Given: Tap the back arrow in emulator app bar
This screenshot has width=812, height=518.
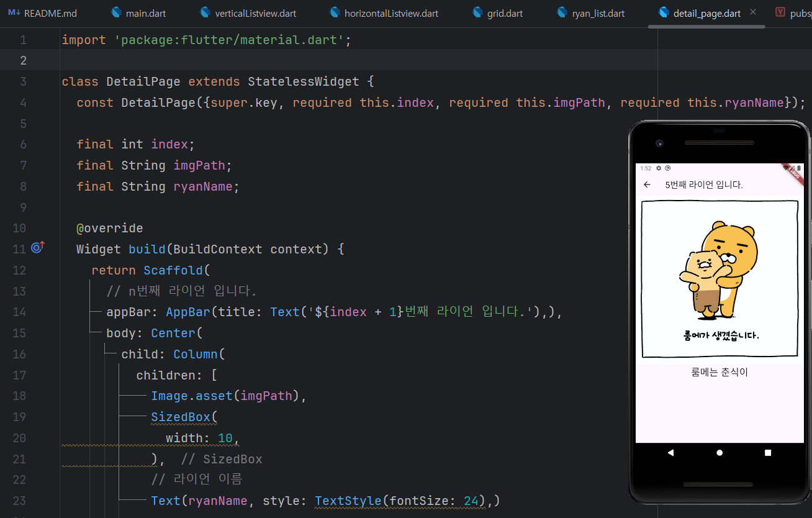Looking at the screenshot, I should click(x=647, y=184).
